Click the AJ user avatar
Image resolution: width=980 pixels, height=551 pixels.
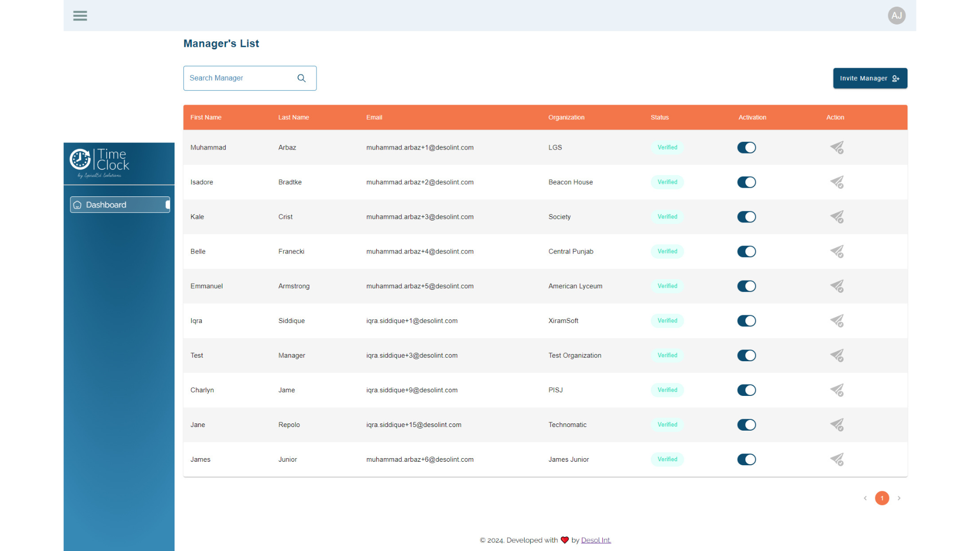click(896, 16)
